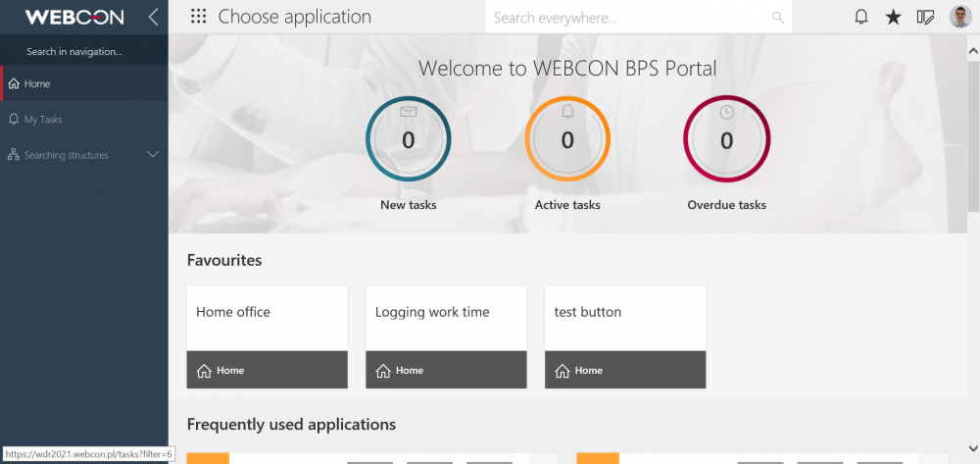Go to Home in the sidebar
Viewport: 980px width, 464px height.
tap(84, 83)
